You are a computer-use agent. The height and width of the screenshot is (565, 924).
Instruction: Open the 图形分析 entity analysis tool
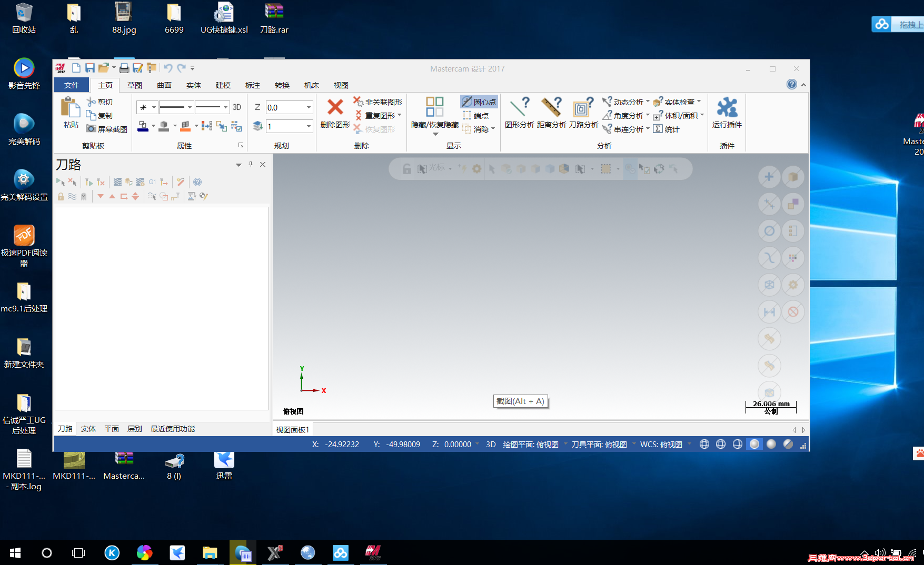coord(520,113)
